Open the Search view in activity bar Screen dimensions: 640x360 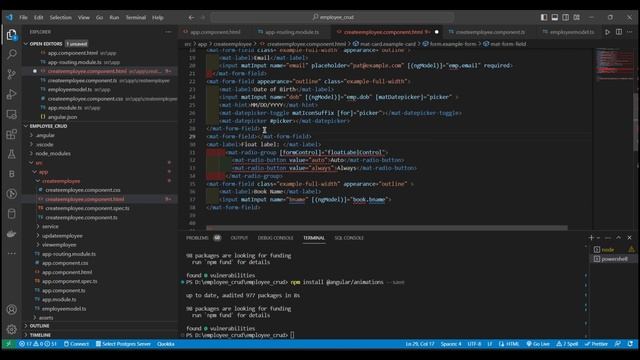coord(11,54)
